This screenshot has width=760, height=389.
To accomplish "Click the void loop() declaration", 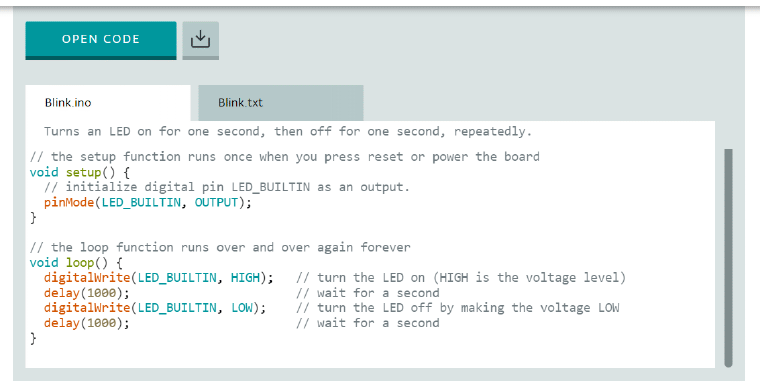I will click(76, 263).
